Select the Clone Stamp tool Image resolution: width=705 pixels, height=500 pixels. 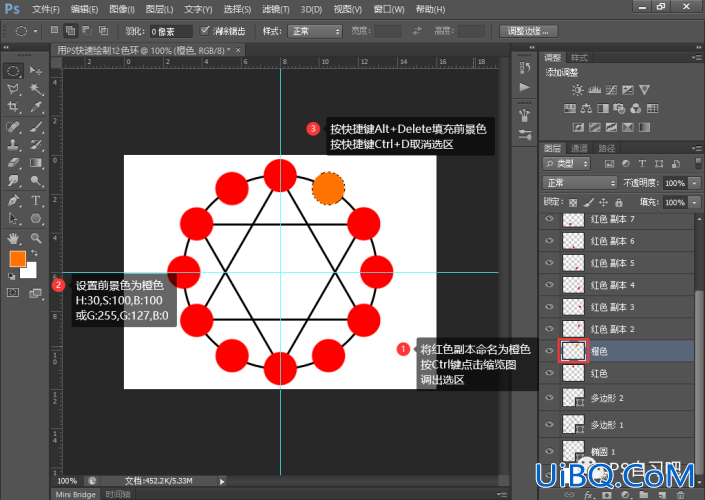click(x=13, y=145)
